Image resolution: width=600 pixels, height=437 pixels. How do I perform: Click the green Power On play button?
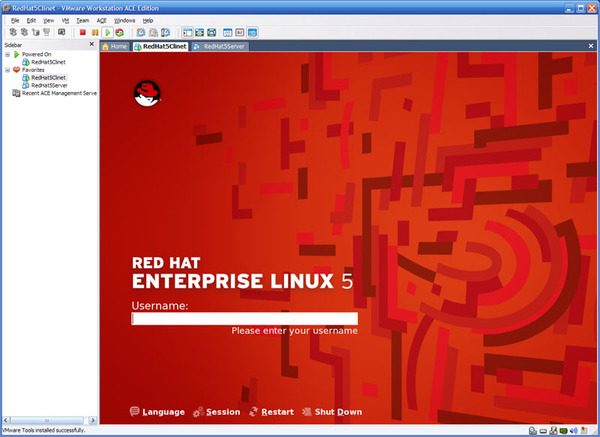pyautogui.click(x=108, y=33)
